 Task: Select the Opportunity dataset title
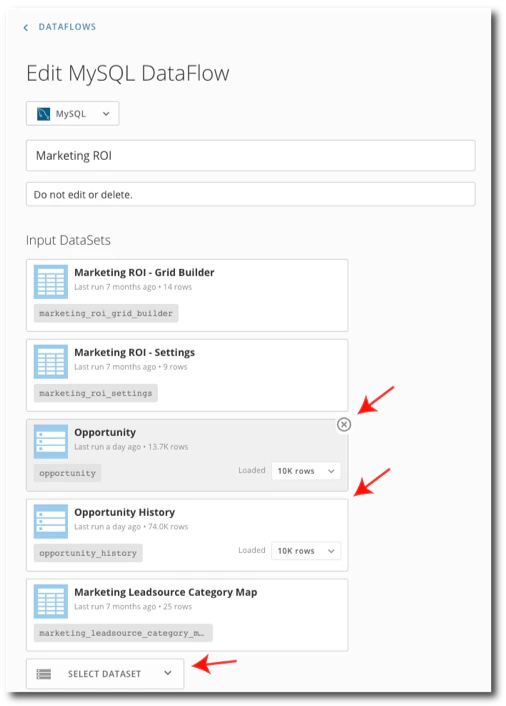[105, 432]
